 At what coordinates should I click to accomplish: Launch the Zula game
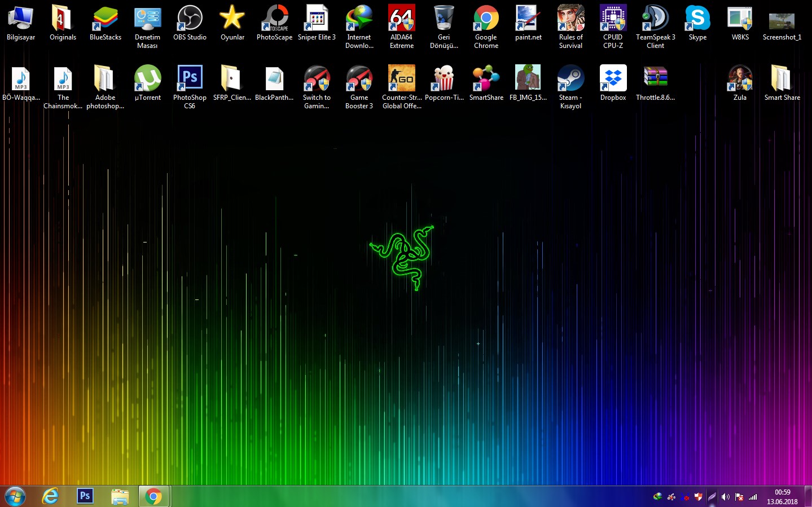point(740,83)
